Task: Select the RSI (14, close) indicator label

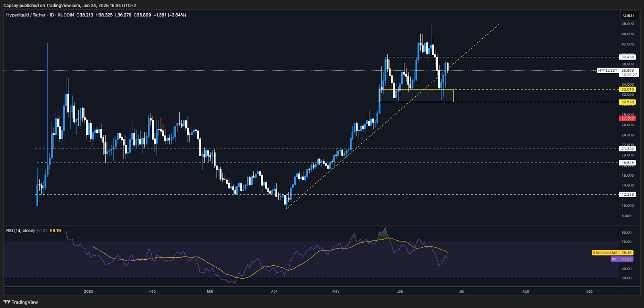Action: click(20, 231)
